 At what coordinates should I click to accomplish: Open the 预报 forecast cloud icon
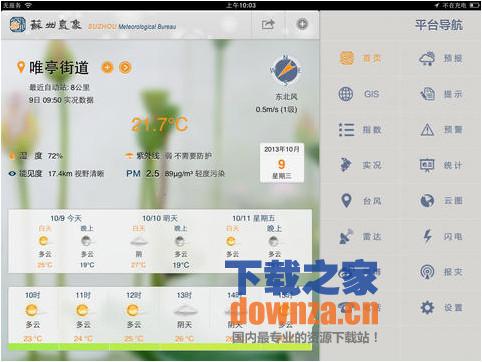(x=427, y=58)
